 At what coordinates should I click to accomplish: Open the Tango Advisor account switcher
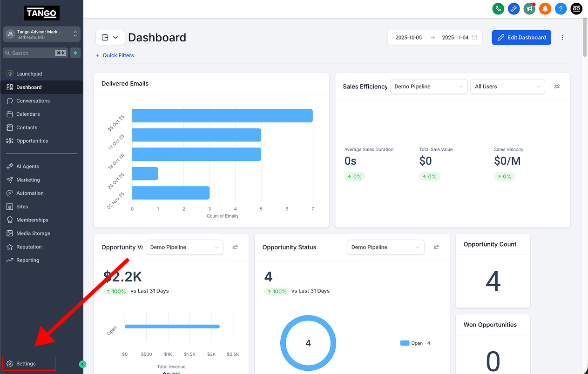42,34
